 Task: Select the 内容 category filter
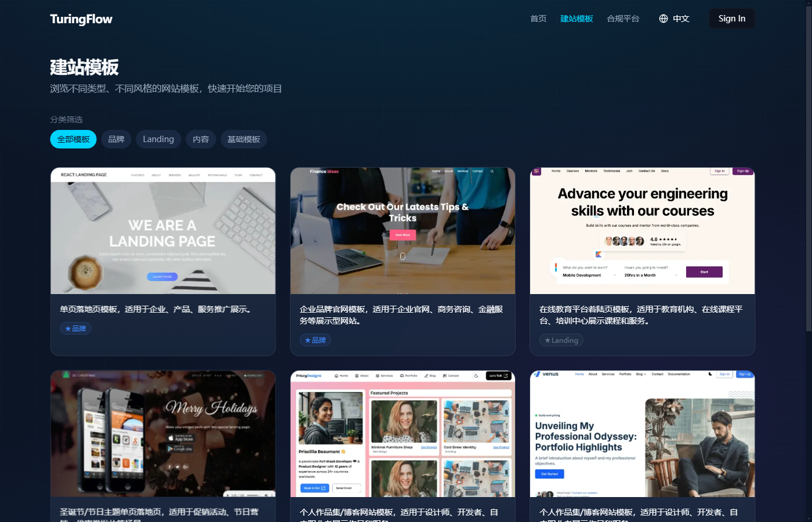click(x=201, y=139)
